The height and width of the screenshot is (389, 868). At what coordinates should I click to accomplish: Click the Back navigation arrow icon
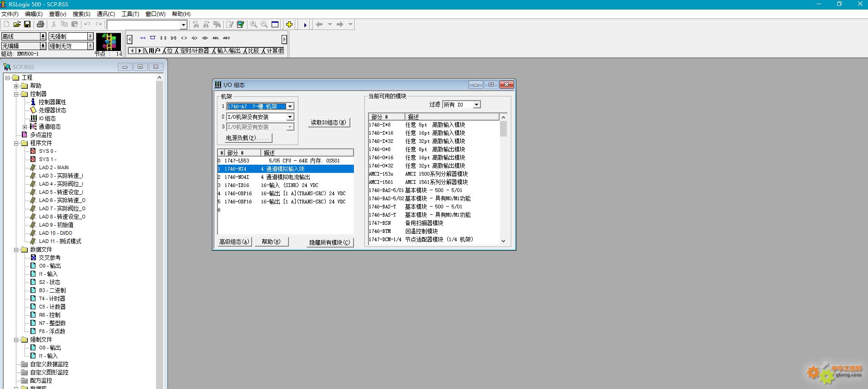pyautogui.click(x=319, y=25)
